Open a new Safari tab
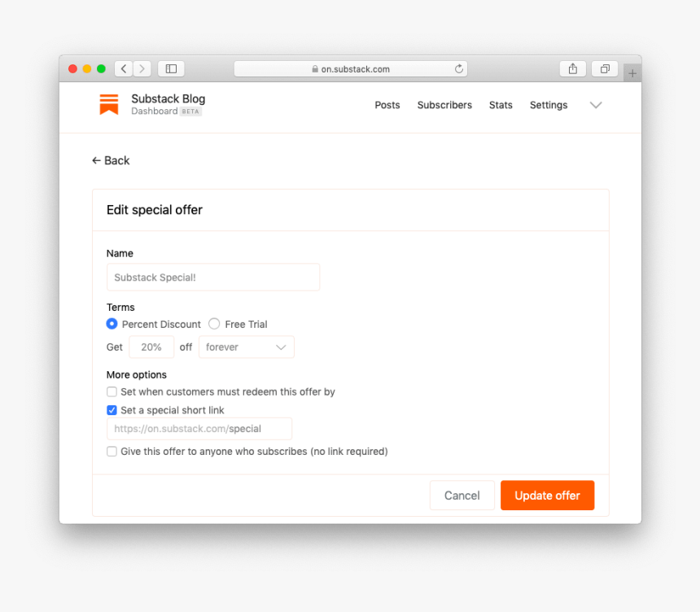700x612 pixels. 632,73
